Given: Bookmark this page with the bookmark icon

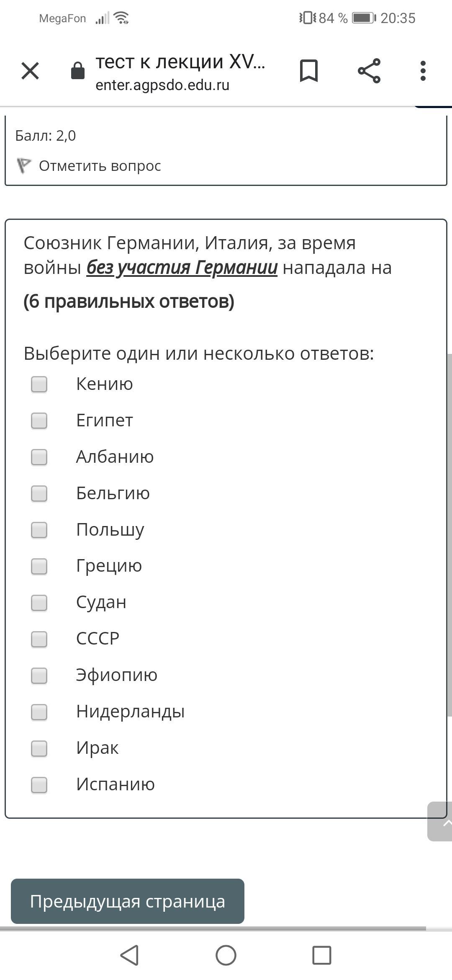Looking at the screenshot, I should [x=309, y=71].
